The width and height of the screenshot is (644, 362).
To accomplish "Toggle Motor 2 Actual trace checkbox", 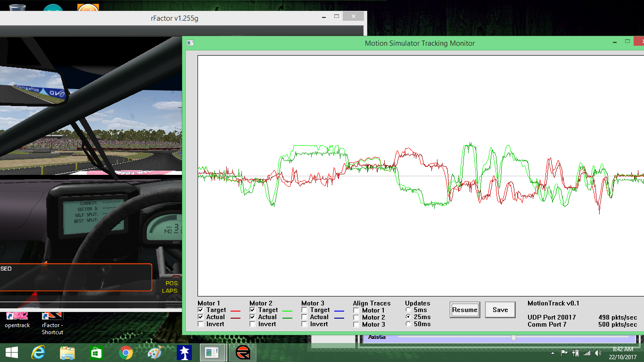I will tap(253, 317).
